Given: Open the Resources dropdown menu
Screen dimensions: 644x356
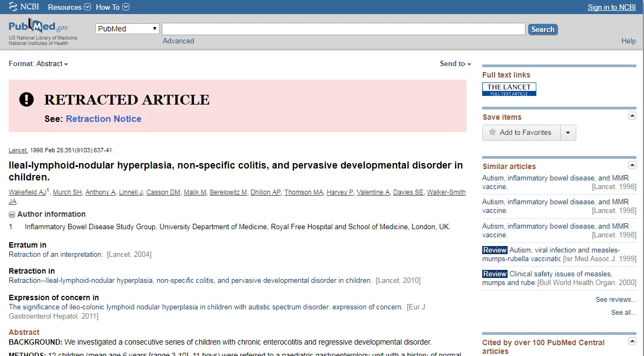Looking at the screenshot, I should [69, 7].
